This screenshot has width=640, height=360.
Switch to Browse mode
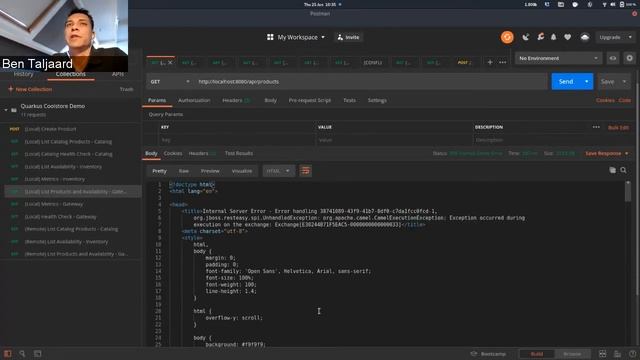[572, 354]
